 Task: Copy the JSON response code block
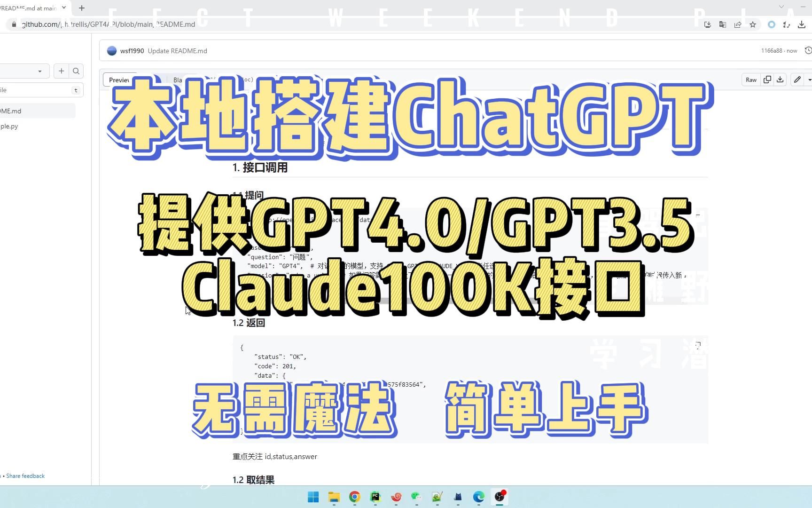(x=698, y=346)
